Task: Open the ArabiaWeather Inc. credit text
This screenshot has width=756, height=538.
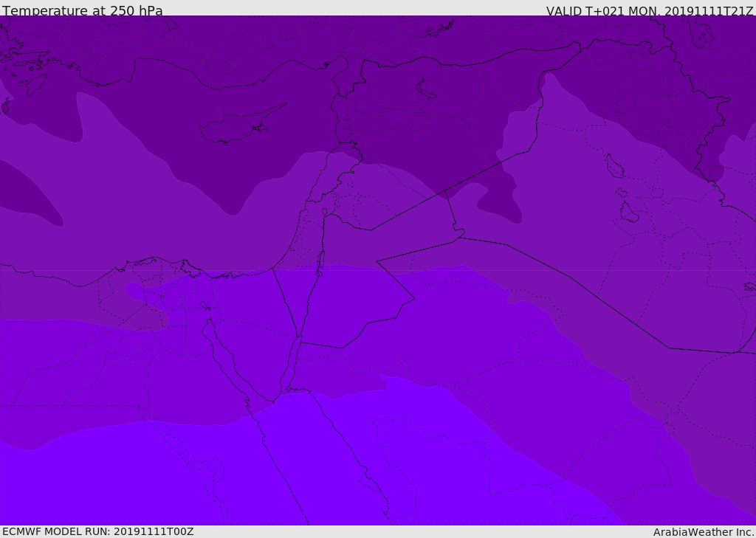Action: click(703, 532)
